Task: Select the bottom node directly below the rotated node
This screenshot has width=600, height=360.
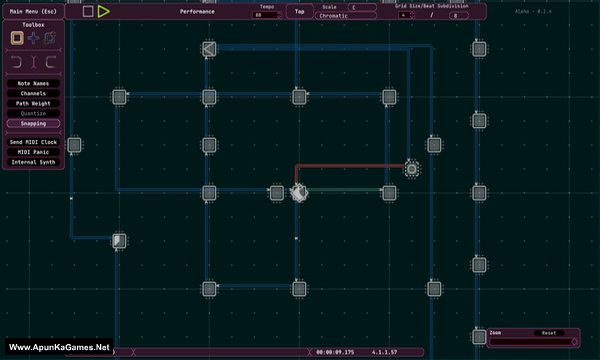Action: coord(299,289)
